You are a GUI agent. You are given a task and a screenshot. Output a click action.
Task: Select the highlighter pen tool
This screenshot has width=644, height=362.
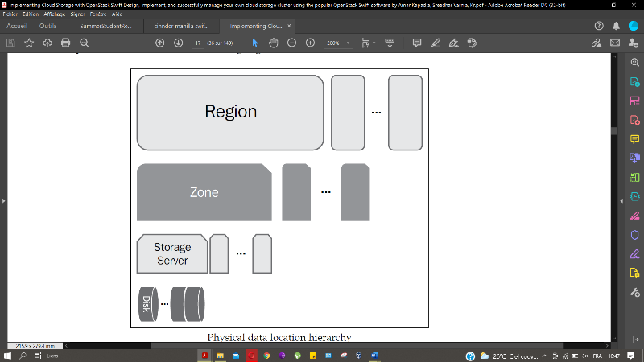pyautogui.click(x=436, y=43)
